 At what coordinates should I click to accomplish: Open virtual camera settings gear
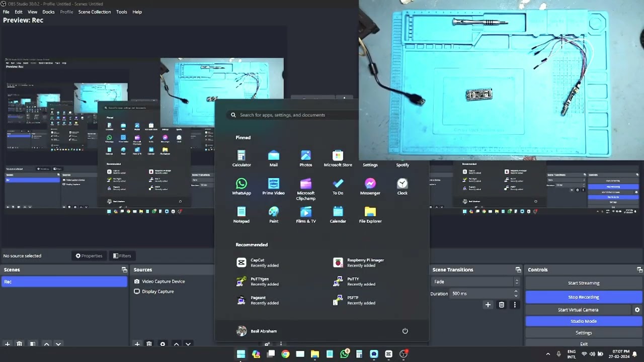[x=637, y=310]
